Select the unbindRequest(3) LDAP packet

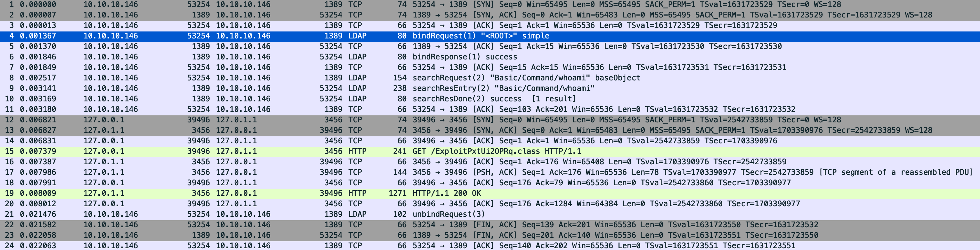(490, 214)
